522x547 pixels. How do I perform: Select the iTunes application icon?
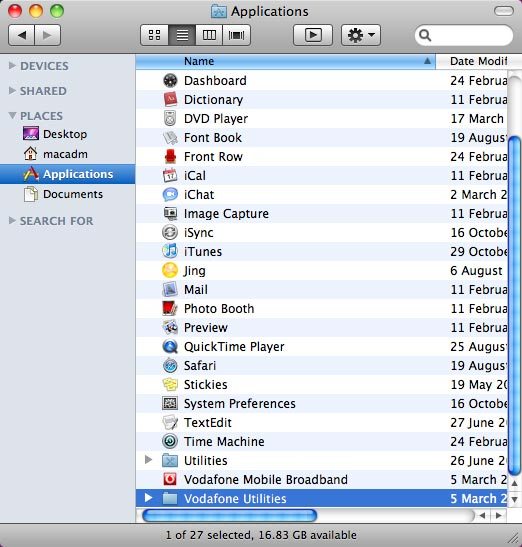(170, 252)
